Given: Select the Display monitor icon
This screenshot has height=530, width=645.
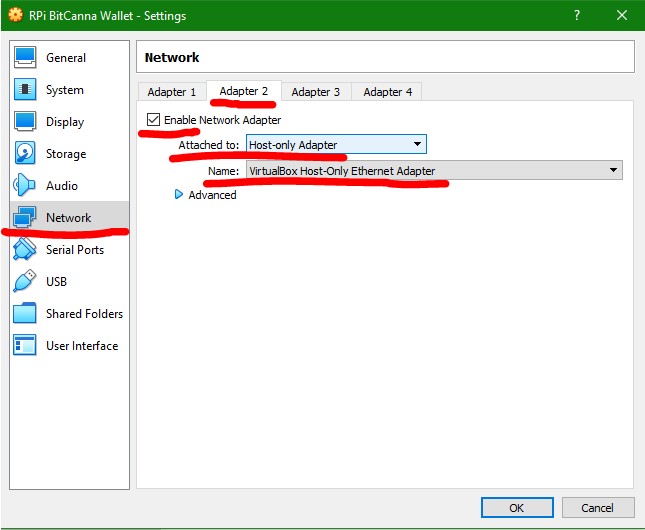Looking at the screenshot, I should point(25,121).
